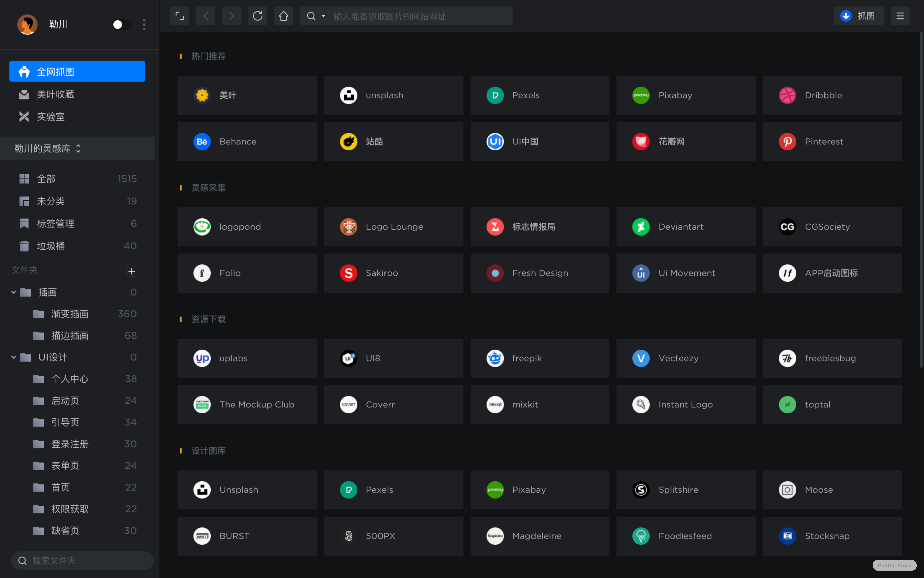Screen dimensions: 924x578
Task: Open the Instant Logo site tile
Action: (686, 404)
